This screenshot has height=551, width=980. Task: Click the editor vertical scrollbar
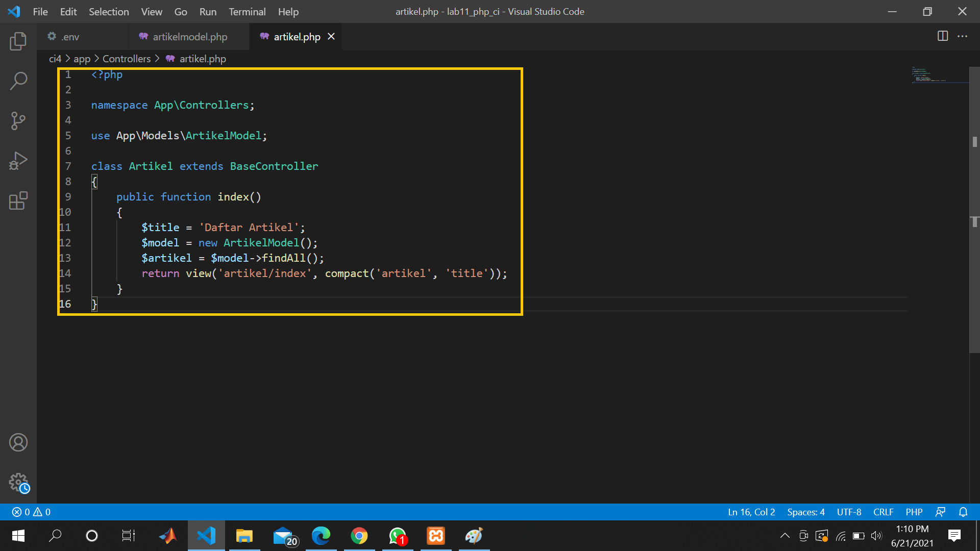point(974,209)
